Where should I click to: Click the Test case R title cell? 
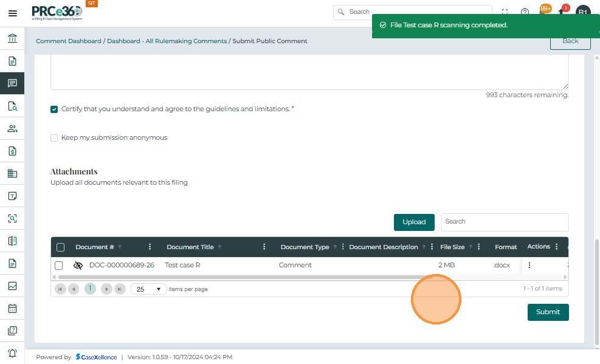coord(182,265)
